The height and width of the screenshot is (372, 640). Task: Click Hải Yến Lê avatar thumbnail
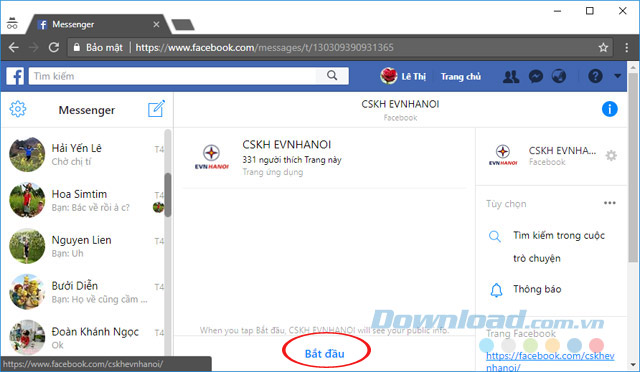pos(27,154)
